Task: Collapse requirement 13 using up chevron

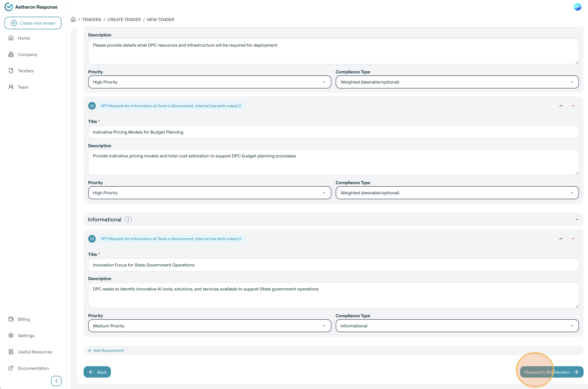Action: (561, 239)
